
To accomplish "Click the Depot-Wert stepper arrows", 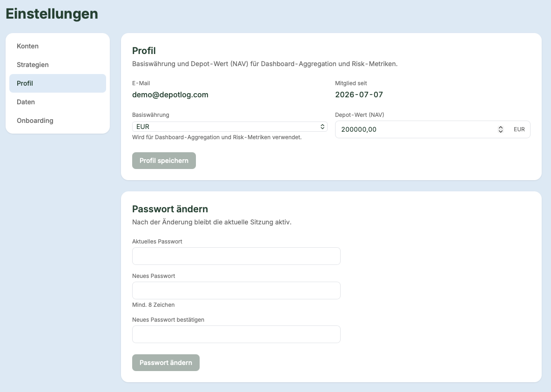I will click(x=501, y=129).
